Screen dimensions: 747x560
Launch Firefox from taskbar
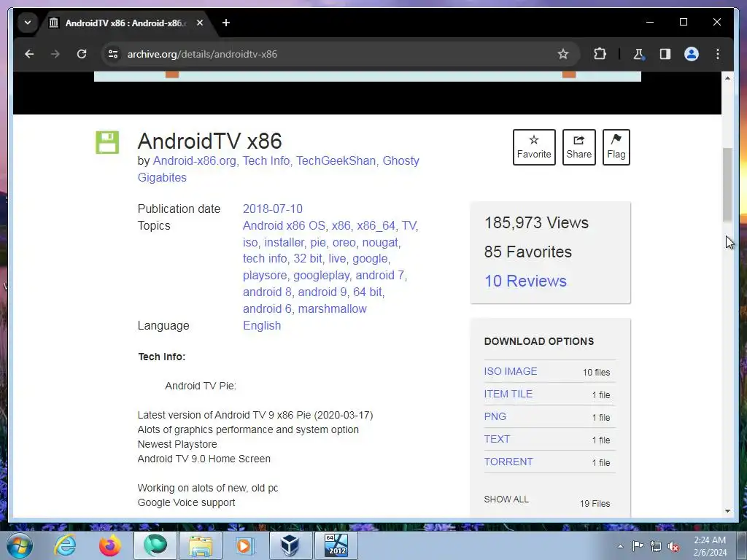110,545
